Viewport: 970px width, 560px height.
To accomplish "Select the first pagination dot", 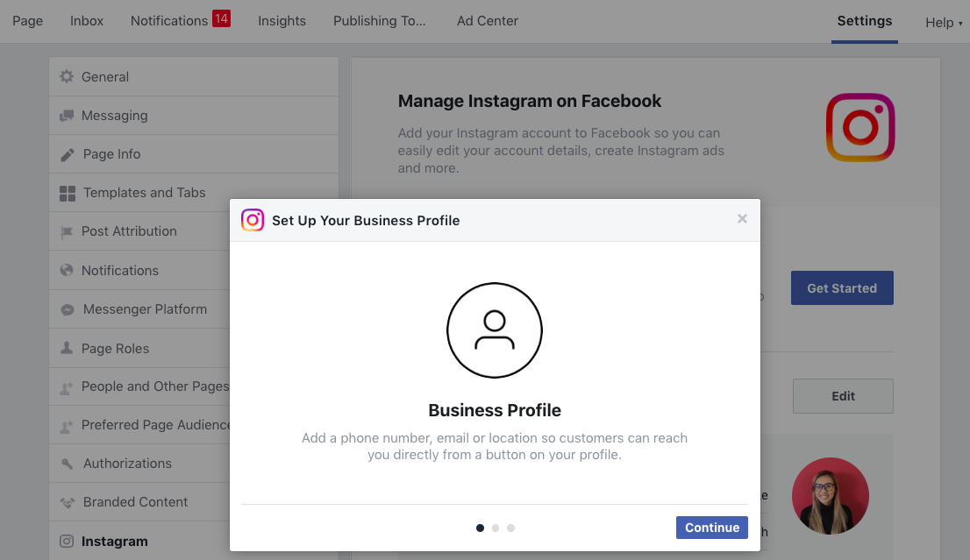I will pos(480,528).
